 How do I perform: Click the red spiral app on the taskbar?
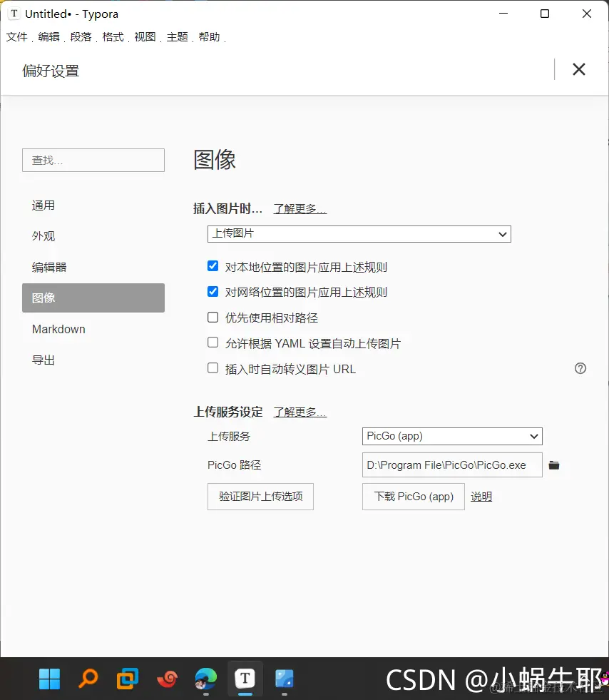point(166,679)
